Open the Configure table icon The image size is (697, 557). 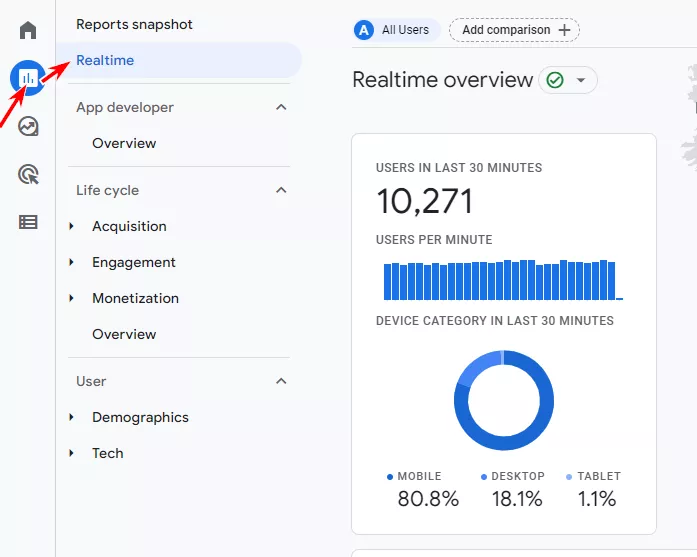coord(28,222)
